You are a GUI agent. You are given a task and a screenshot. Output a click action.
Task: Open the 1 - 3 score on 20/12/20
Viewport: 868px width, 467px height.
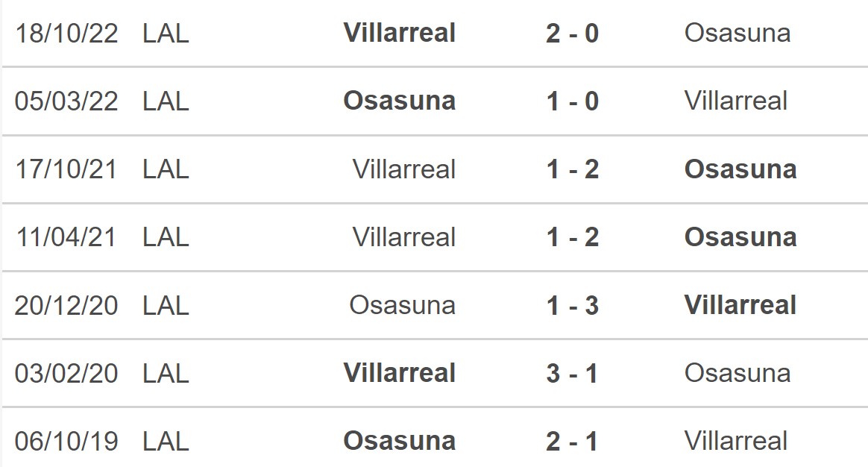tap(573, 306)
